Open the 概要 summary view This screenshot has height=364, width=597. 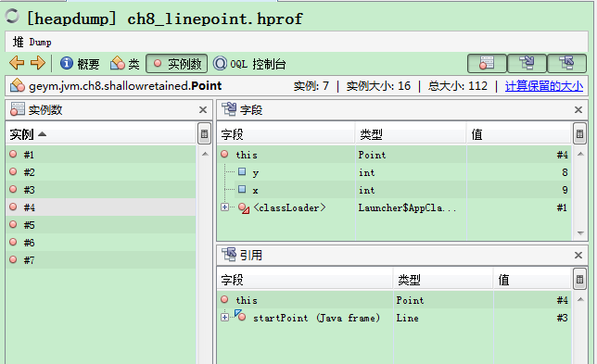tap(80, 64)
